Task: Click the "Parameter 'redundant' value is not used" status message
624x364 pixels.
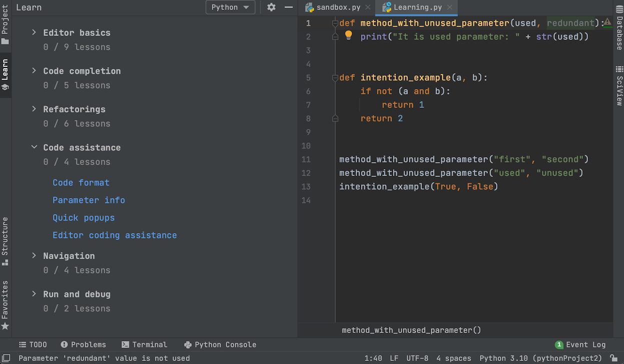Action: (x=104, y=358)
